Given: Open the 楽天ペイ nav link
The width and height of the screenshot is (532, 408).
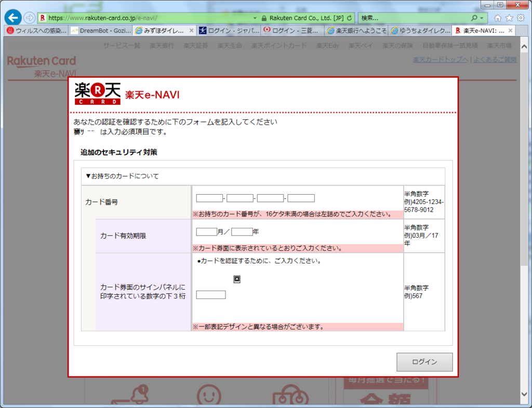Looking at the screenshot, I should click(x=361, y=45).
